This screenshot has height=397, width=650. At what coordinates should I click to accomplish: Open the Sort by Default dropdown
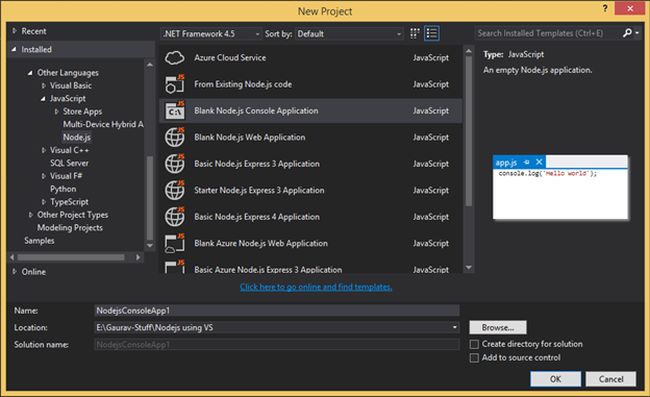349,34
